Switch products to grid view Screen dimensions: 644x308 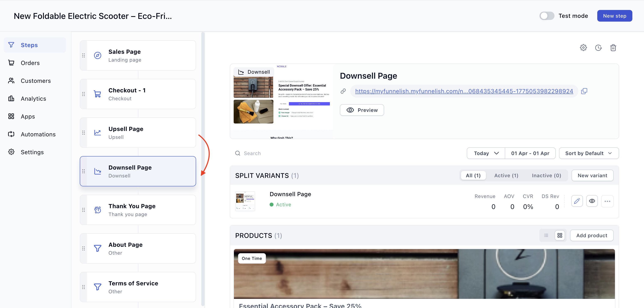coord(560,235)
